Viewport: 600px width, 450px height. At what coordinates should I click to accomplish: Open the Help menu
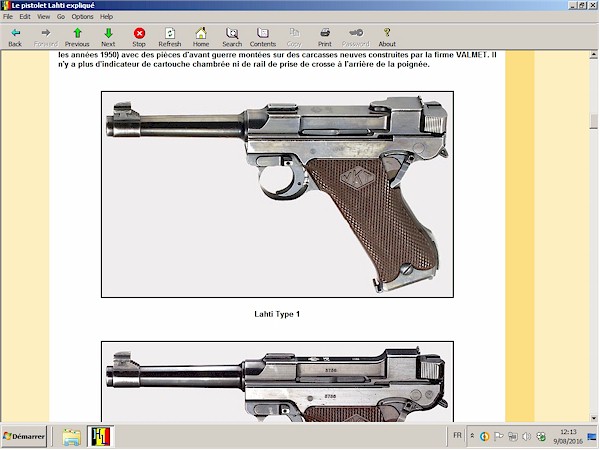[x=106, y=16]
